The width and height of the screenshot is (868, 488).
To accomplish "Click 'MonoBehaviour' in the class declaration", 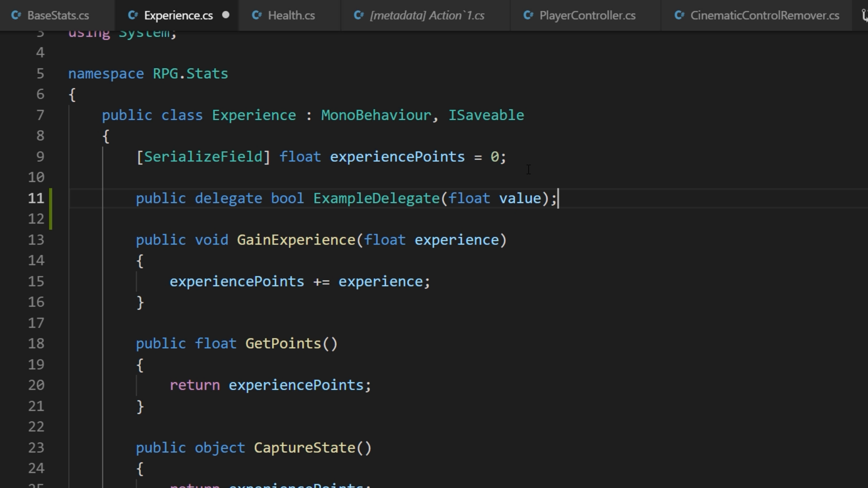I will point(376,115).
